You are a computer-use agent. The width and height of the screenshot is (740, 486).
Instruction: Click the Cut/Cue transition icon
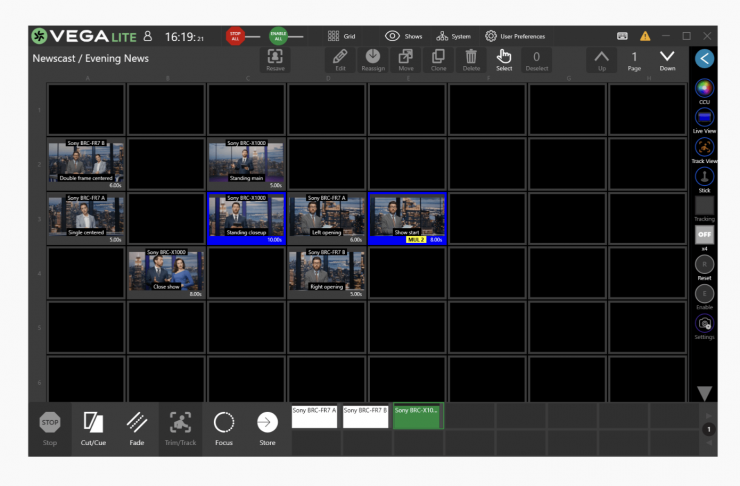point(93,423)
